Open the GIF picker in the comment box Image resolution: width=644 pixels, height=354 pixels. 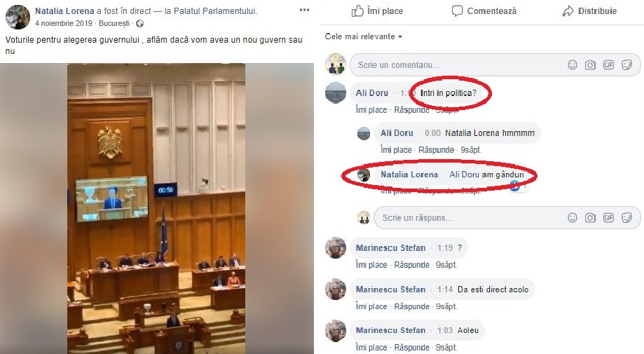click(608, 65)
